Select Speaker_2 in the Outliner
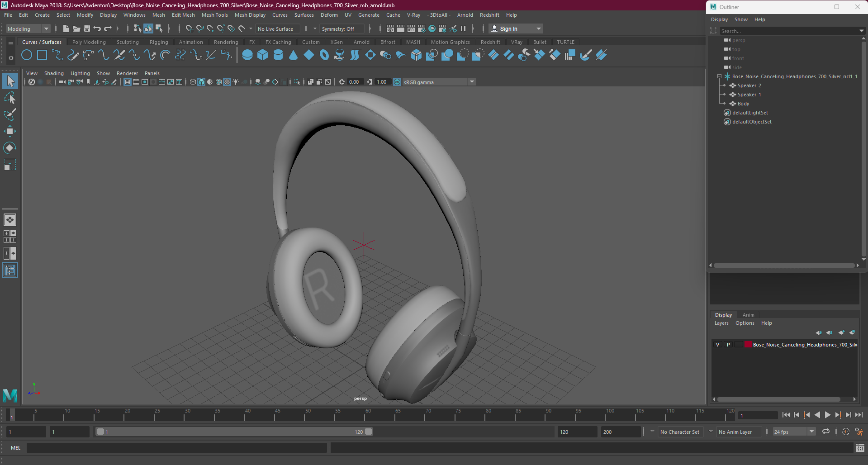 [x=749, y=85]
